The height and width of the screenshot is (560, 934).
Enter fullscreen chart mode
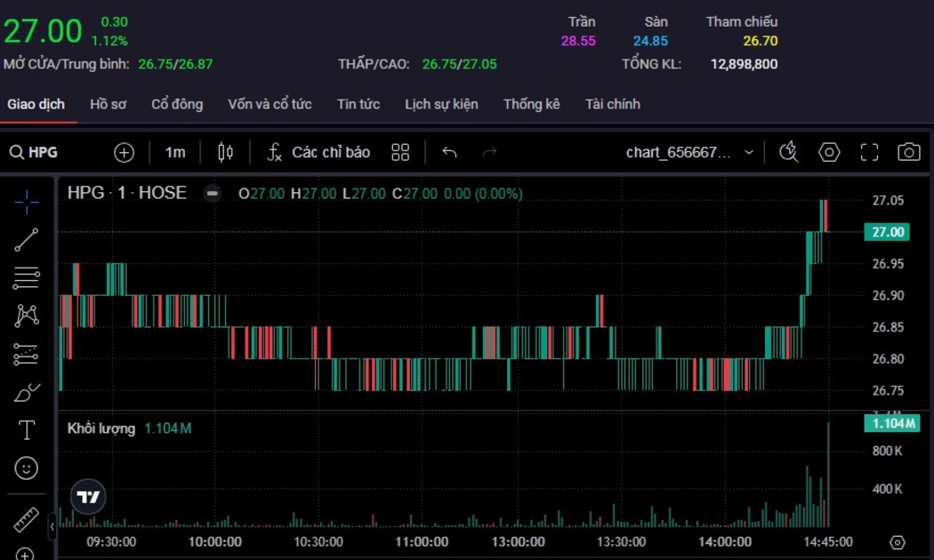869,152
